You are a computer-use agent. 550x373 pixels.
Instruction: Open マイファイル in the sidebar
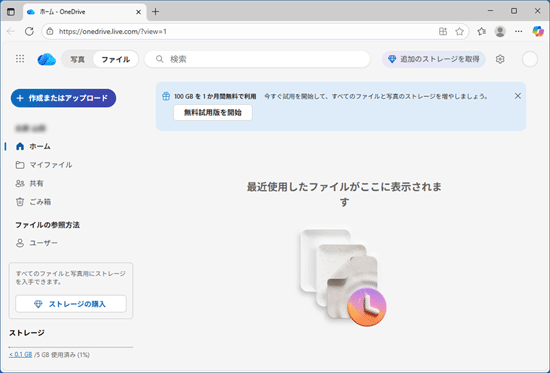coord(44,165)
